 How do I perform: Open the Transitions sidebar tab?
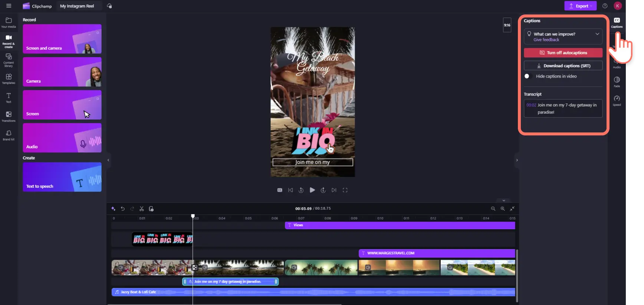pos(9,117)
